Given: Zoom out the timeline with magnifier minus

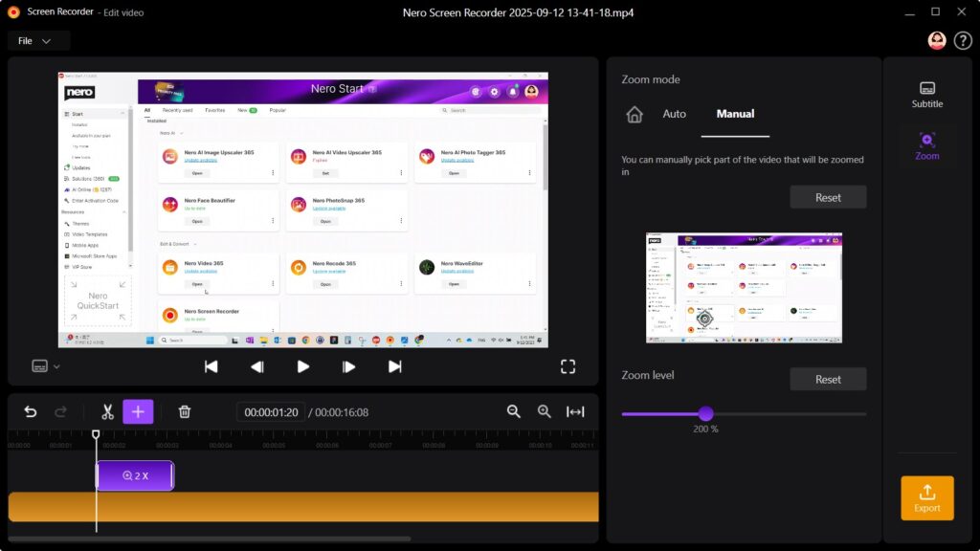Looking at the screenshot, I should coord(514,411).
